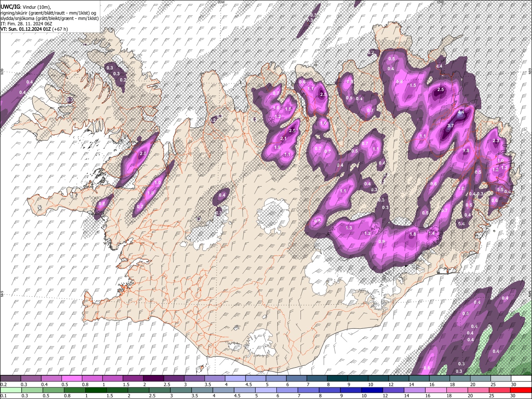This screenshot has width=532, height=399.
Task: Pick the bottom-row lilac swatch between 14 and 16
Action: pyautogui.click(x=414, y=390)
